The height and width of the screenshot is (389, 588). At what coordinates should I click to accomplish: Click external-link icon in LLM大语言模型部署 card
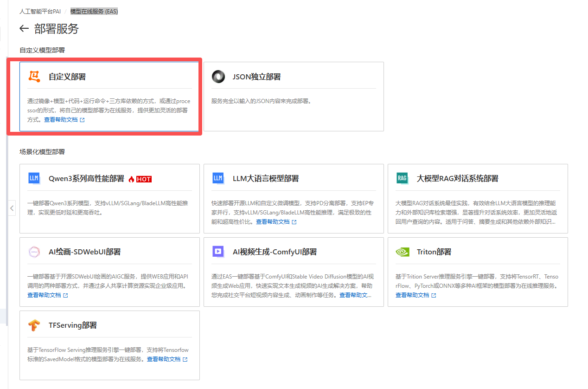click(294, 222)
